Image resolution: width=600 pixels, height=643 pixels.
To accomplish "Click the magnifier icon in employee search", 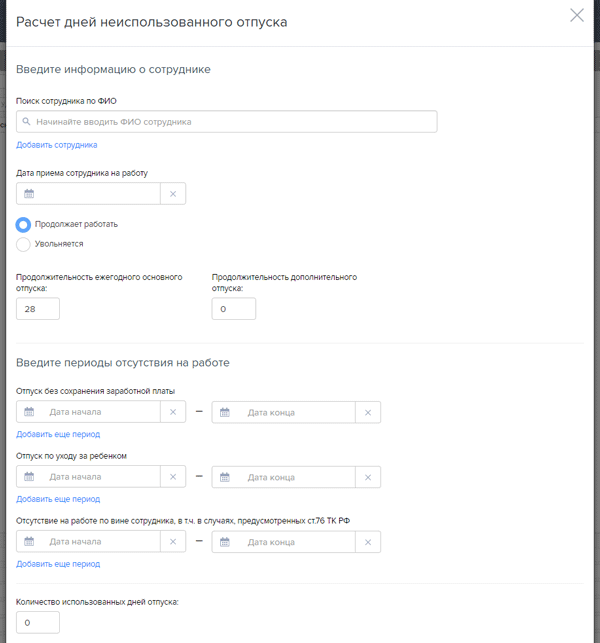I will (x=26, y=121).
